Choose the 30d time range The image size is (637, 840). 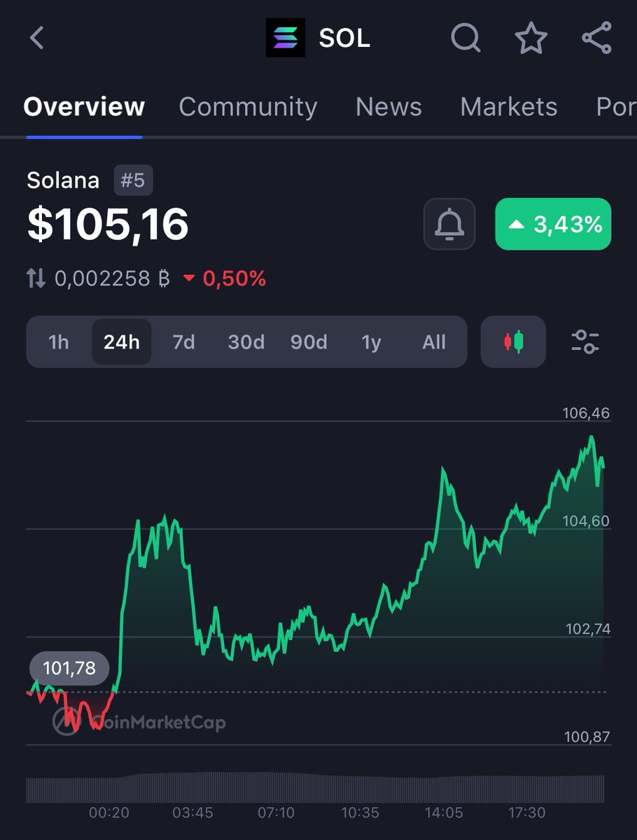click(246, 342)
